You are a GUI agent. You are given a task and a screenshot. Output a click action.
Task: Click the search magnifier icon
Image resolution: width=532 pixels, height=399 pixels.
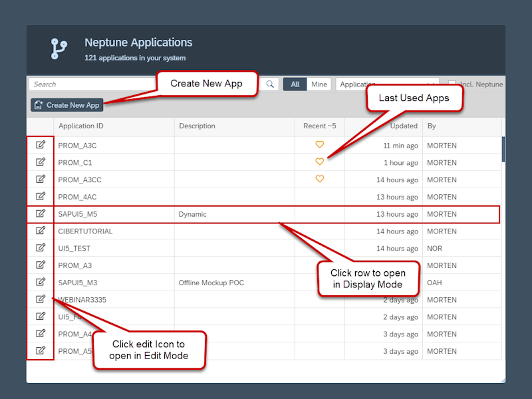[270, 84]
